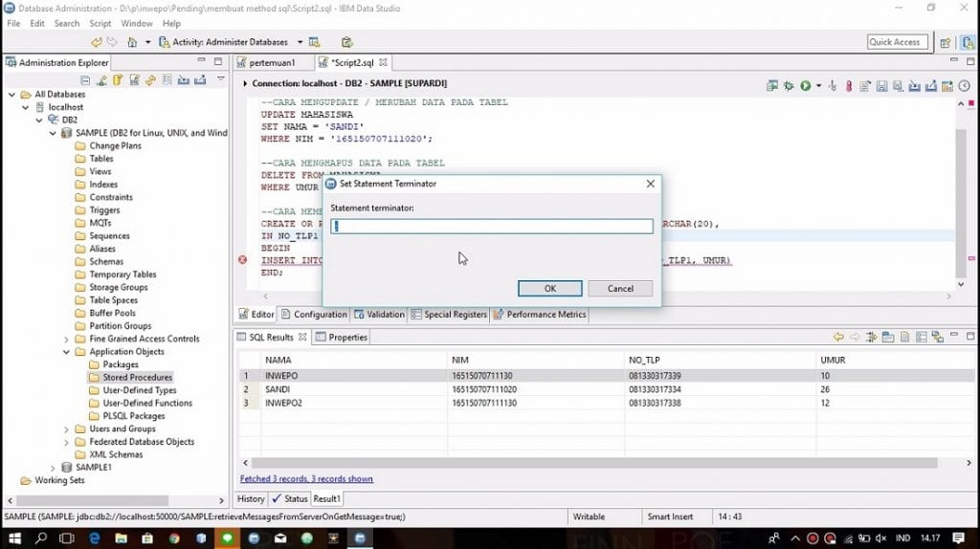Close the Set Statement Terminator dialog
Image resolution: width=980 pixels, height=549 pixels.
650,184
